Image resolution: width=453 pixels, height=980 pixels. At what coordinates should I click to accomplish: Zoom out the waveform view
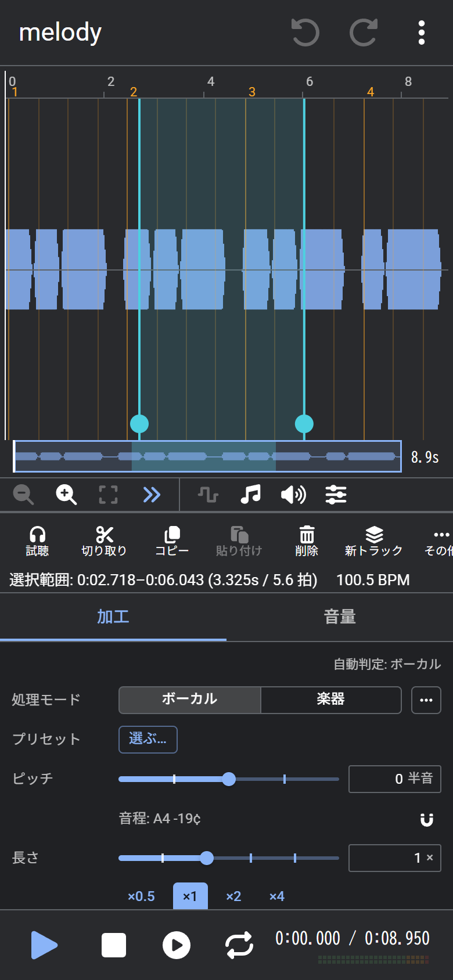pos(24,495)
